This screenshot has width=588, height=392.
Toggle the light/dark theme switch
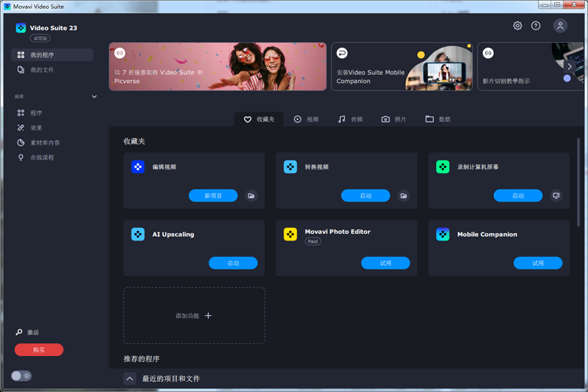pyautogui.click(x=21, y=376)
